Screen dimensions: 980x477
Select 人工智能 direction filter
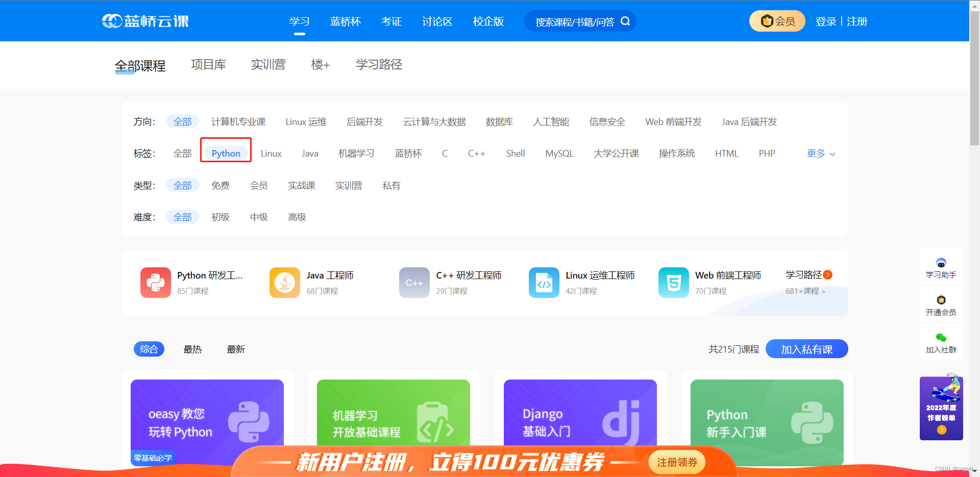click(551, 122)
